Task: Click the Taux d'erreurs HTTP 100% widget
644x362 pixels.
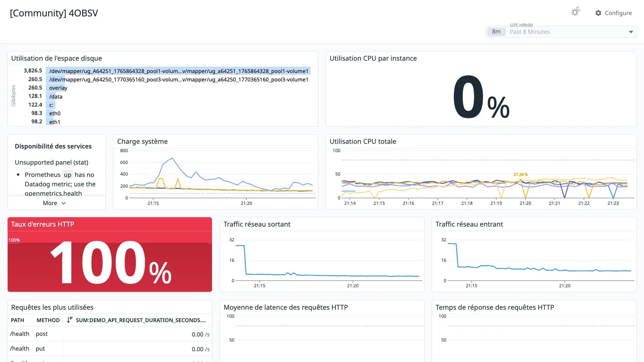Action: point(110,254)
